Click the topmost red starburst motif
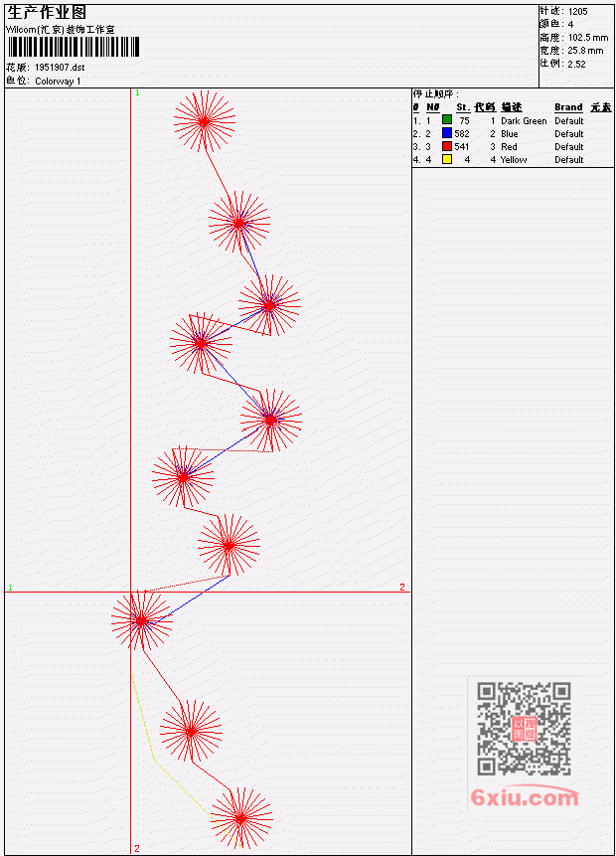616x856 pixels. tap(205, 121)
